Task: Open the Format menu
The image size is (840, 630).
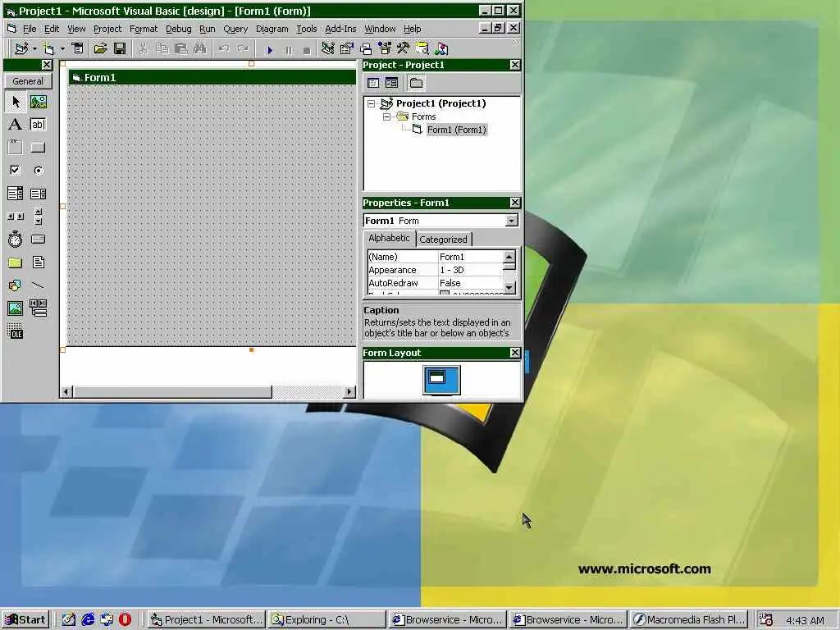Action: point(144,29)
